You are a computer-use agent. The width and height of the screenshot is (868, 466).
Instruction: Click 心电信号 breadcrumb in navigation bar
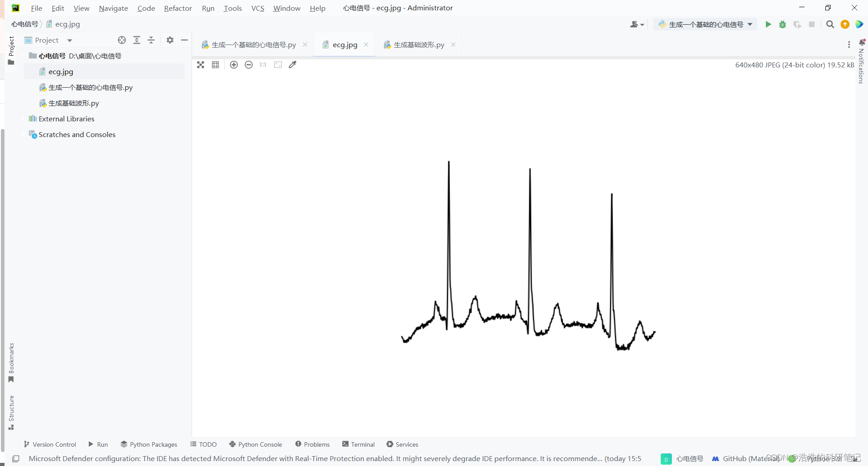[25, 24]
